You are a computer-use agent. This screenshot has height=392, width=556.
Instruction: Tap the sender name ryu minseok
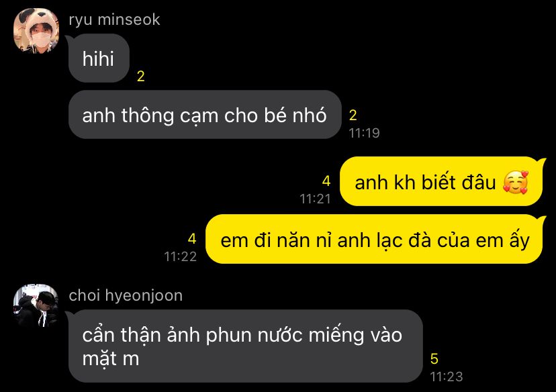tap(115, 19)
